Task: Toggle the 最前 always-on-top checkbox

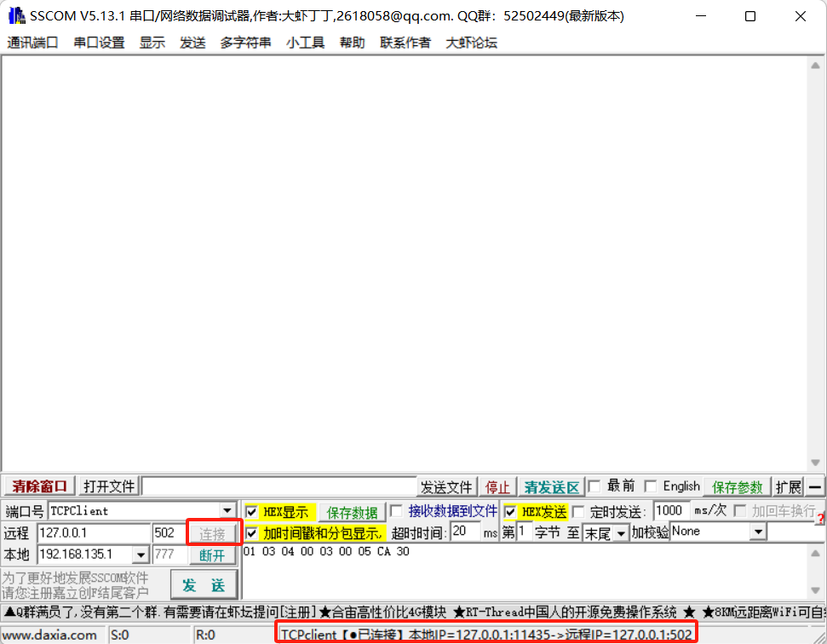Action: pos(594,486)
